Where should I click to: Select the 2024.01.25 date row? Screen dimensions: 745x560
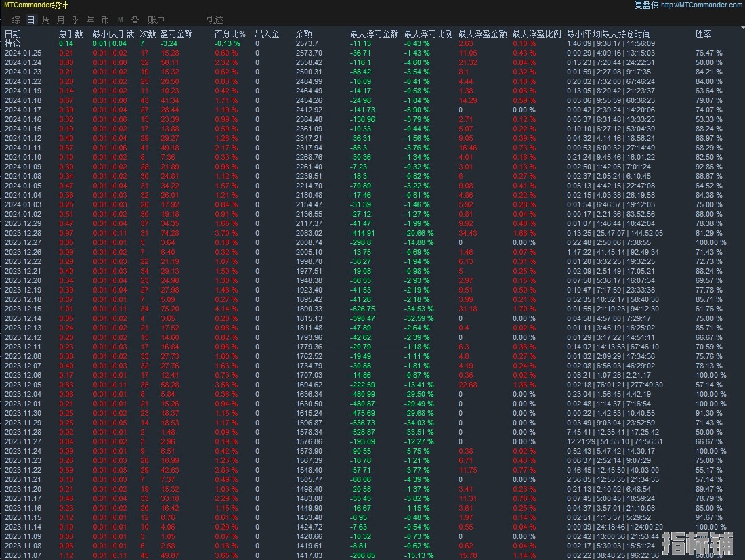pos(372,53)
